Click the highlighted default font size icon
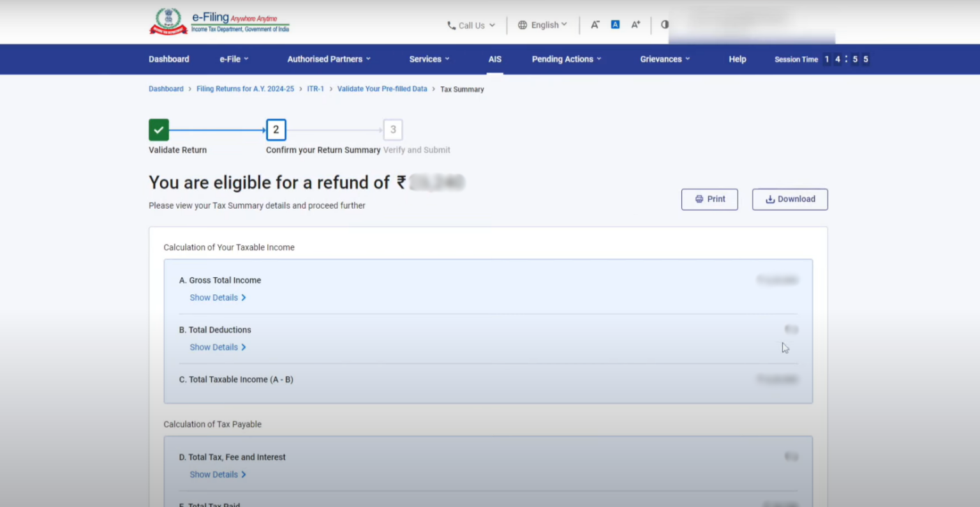This screenshot has width=980, height=507. (615, 24)
